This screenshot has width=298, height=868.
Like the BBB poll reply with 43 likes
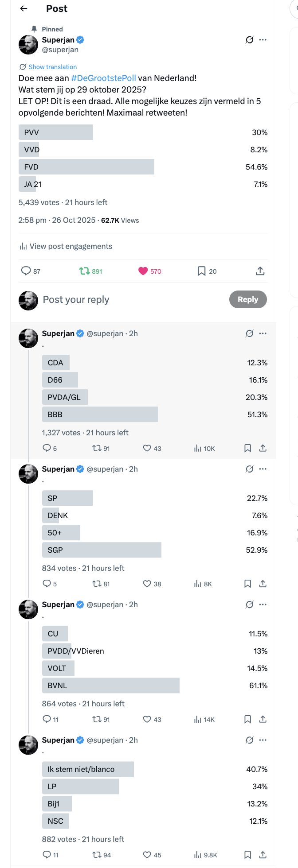147,448
